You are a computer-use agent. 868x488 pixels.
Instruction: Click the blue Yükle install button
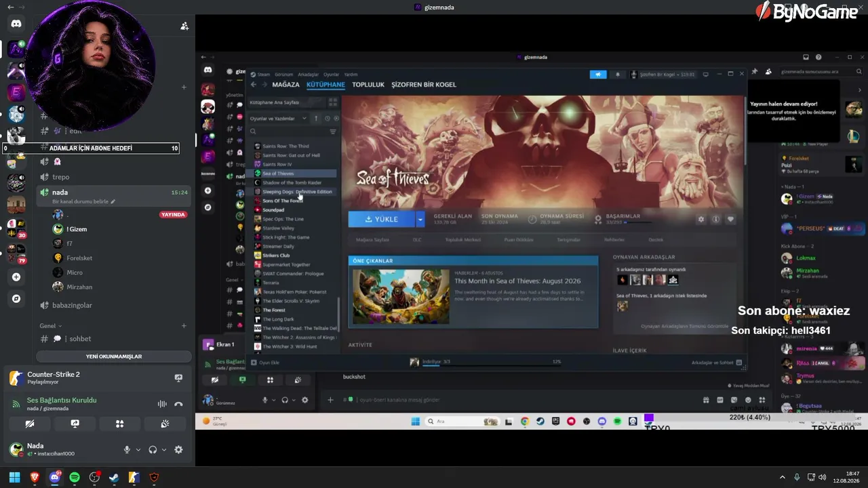[382, 219]
